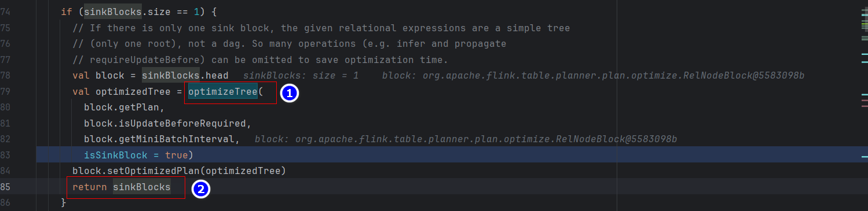Click the RelNodeBlock@5583098b hint on line 82
This screenshot has width=868, height=211.
click(466, 139)
